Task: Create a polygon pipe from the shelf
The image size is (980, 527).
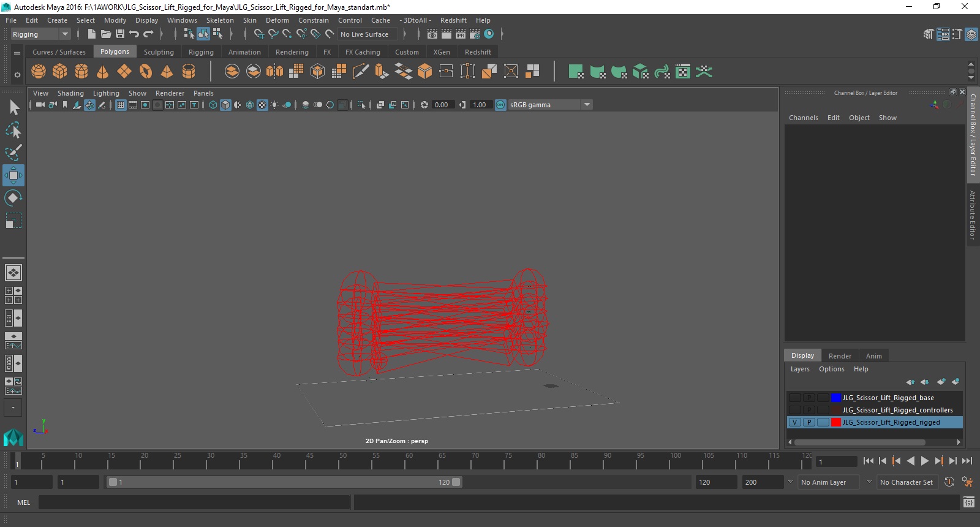Action: pyautogui.click(x=189, y=72)
